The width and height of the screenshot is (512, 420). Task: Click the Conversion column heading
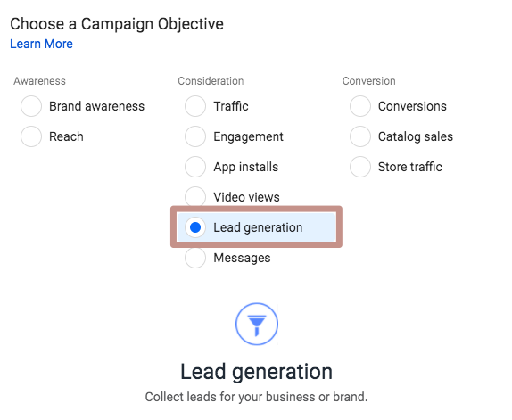point(369,81)
